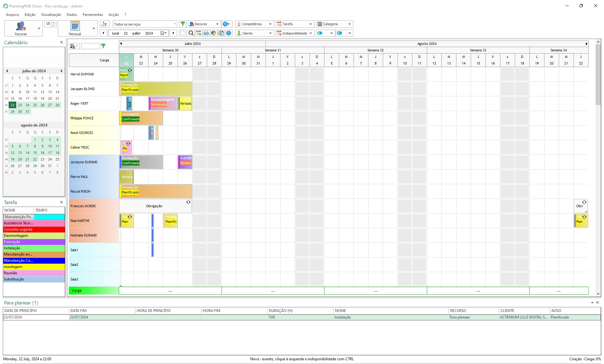The image size is (604, 364).
Task: Click the magnifying glass search icon
Action: coord(191,33)
